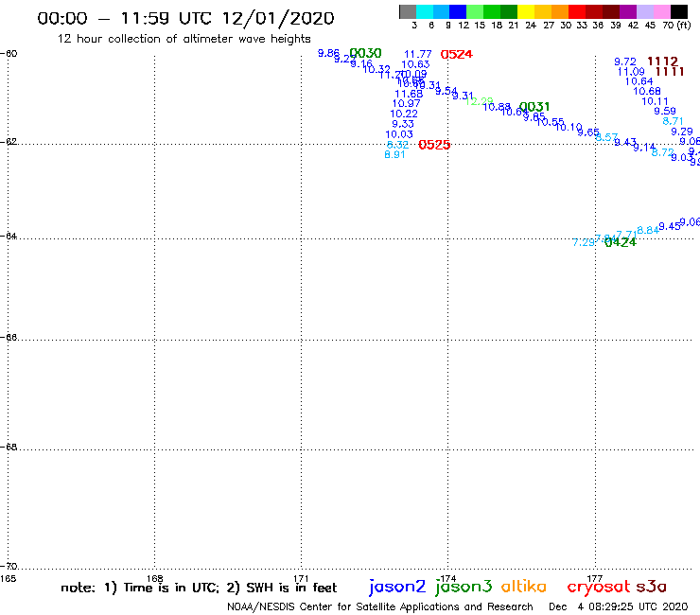Click the cryosat legend label
Screen dimensions: 700x615
pos(599,587)
